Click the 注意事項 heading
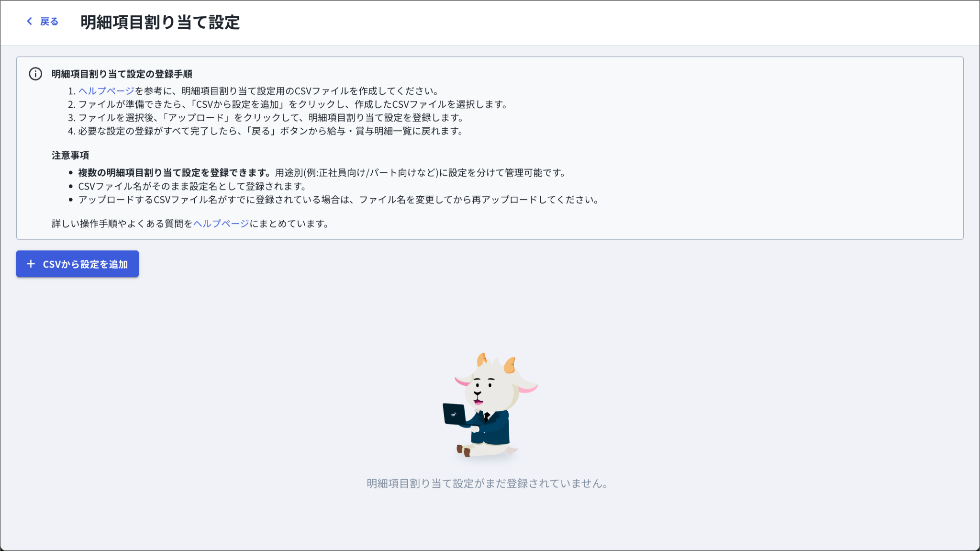 (70, 156)
